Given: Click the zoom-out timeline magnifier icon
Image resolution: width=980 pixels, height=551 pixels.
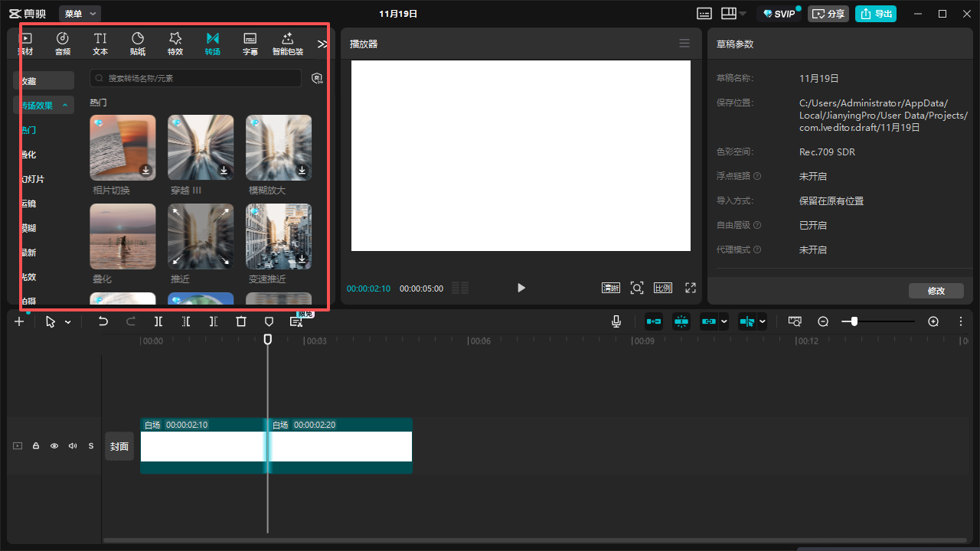Looking at the screenshot, I should point(823,322).
